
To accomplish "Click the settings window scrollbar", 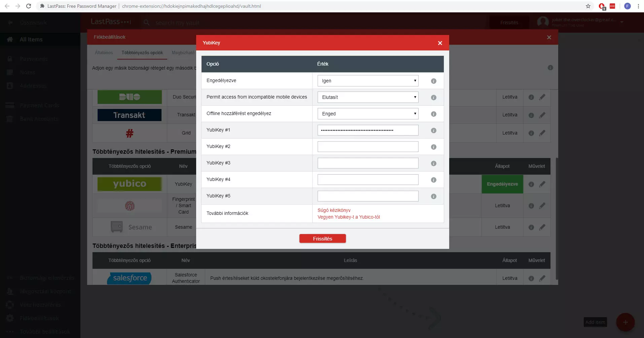I will tap(557, 219).
